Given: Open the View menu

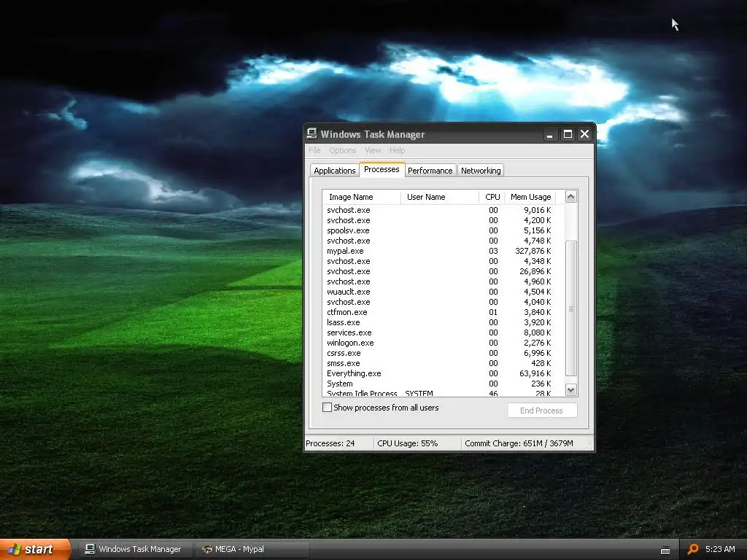Looking at the screenshot, I should pyautogui.click(x=373, y=150).
